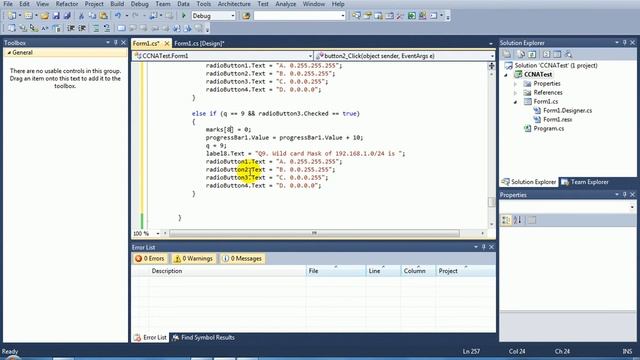Viewport: 640px width, 360px height.
Task: Click the Alphabetical sort icon in Properties
Action: [517, 220]
